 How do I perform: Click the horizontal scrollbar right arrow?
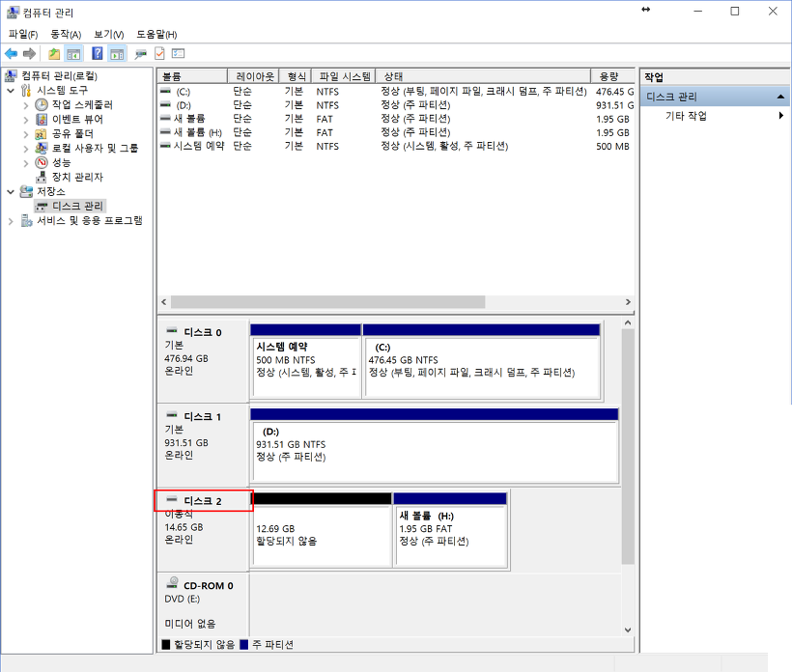[x=628, y=302]
